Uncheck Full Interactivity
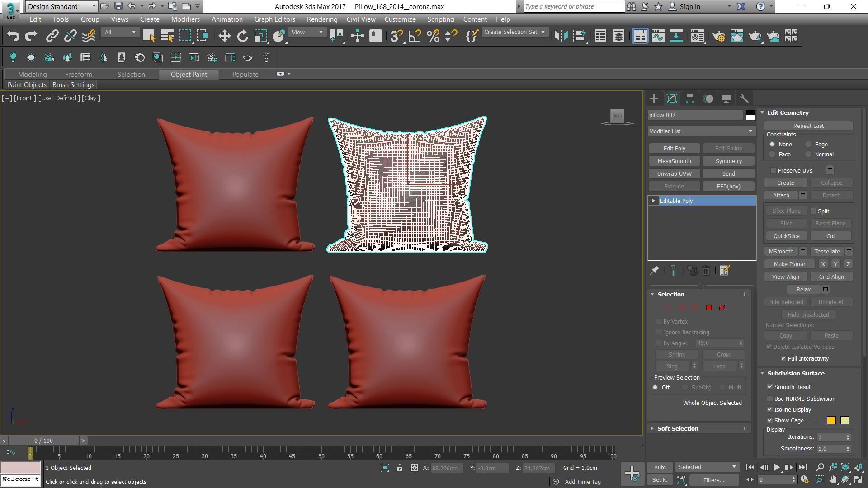 pyautogui.click(x=783, y=359)
